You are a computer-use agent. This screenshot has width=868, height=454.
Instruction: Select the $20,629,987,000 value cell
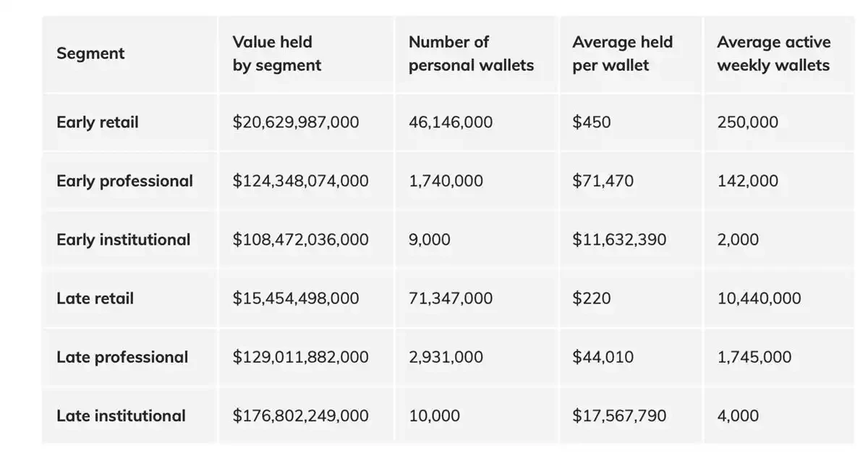tap(295, 122)
